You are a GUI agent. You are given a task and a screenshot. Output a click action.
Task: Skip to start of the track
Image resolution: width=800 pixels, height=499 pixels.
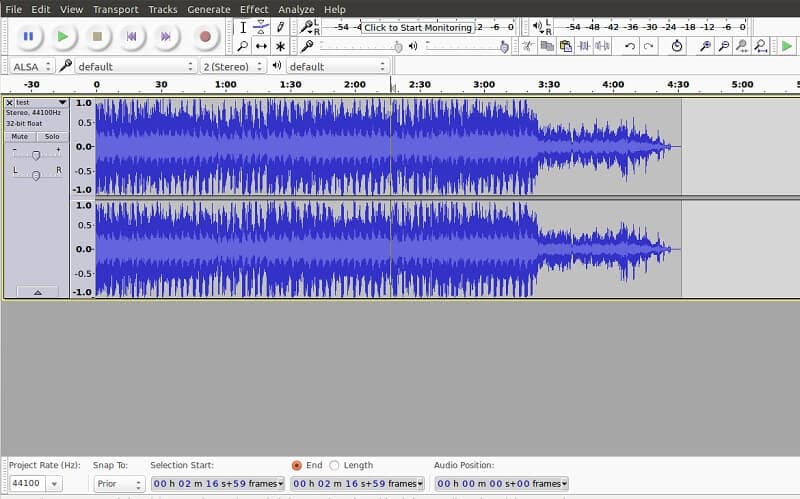(131, 36)
